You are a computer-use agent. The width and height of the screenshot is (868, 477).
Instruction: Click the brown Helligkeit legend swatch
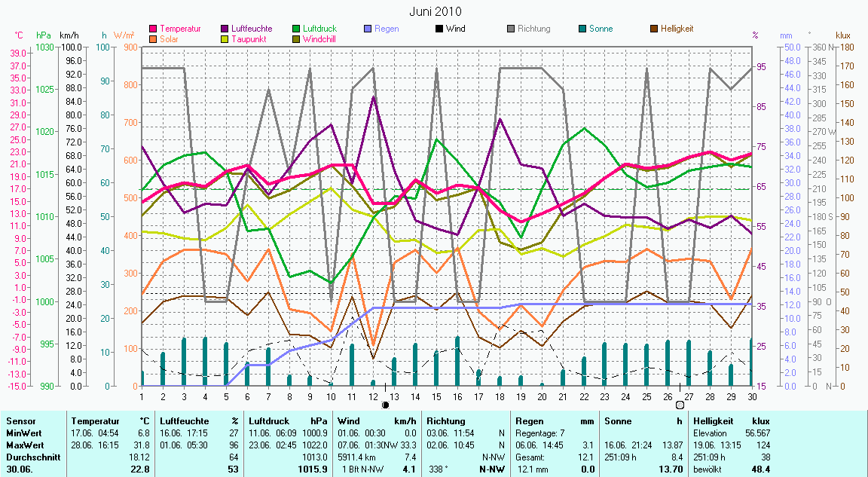tap(653, 29)
